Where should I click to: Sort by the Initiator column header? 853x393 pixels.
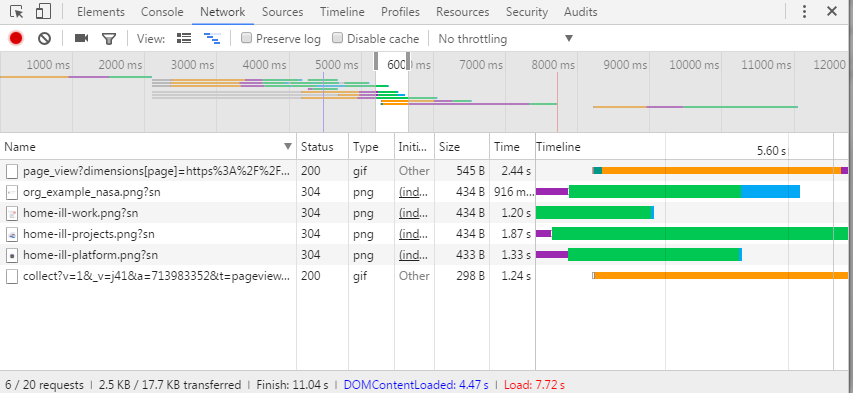click(414, 146)
